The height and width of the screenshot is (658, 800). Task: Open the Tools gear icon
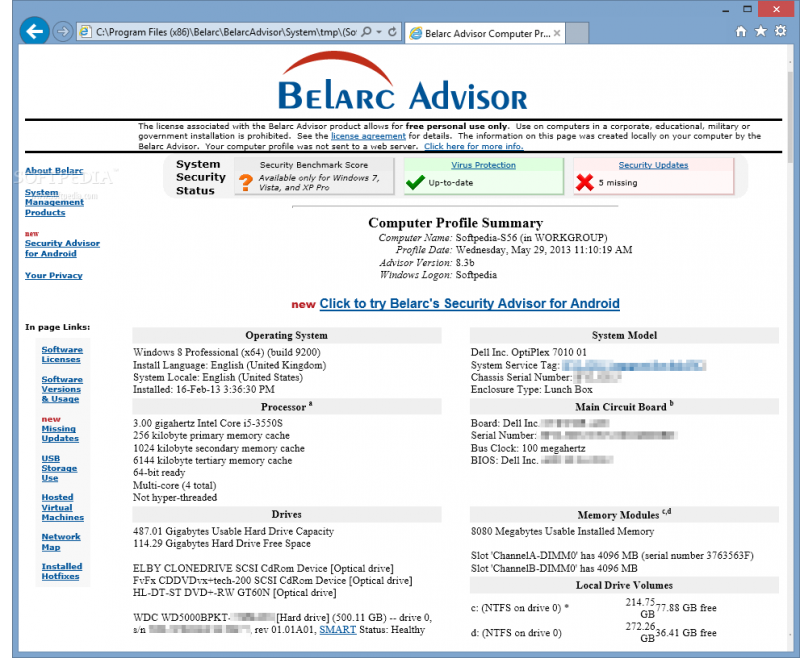[x=781, y=31]
